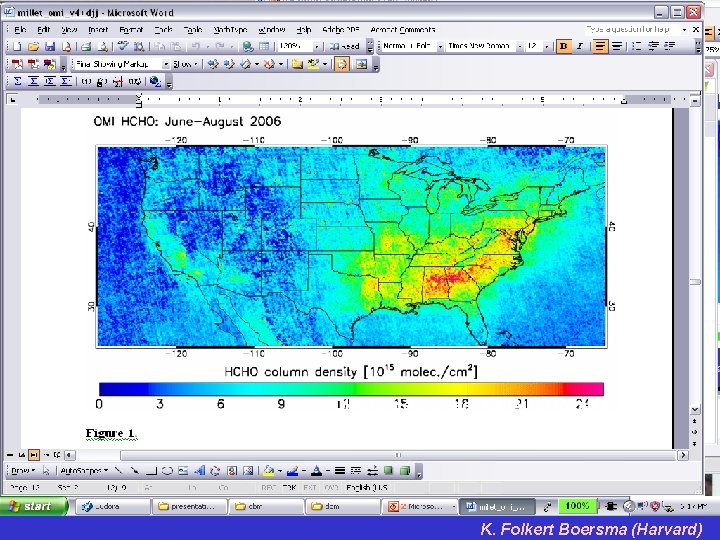
Task: Open Line Style options
Action: tap(340, 471)
